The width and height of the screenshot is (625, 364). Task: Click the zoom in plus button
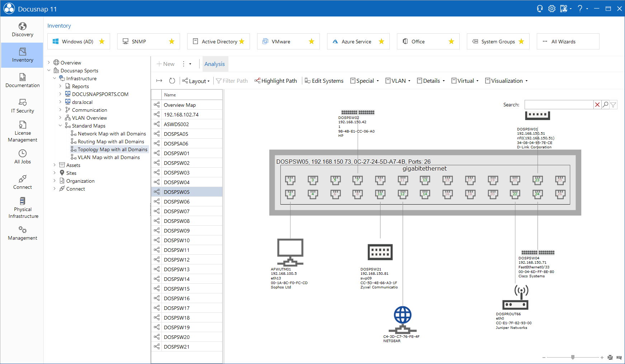click(x=602, y=358)
